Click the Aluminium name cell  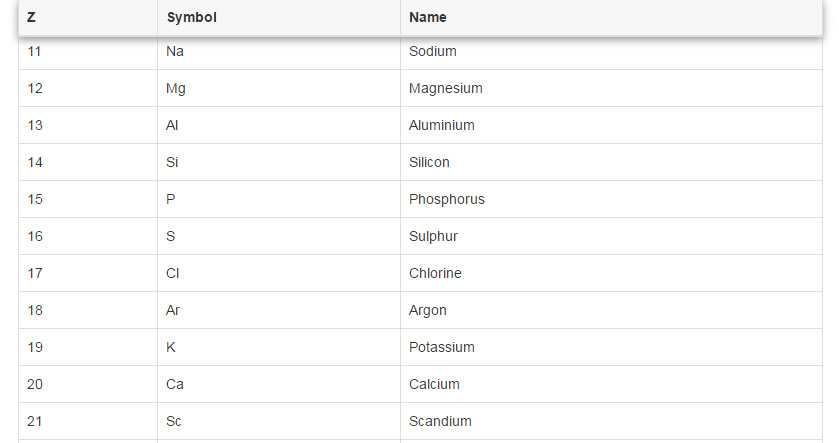[612, 125]
